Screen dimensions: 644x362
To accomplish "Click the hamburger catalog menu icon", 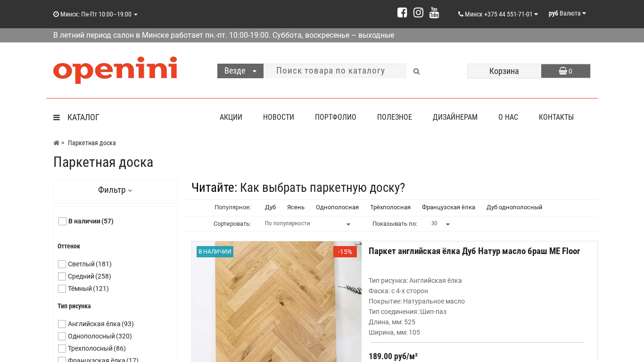I will point(57,117).
